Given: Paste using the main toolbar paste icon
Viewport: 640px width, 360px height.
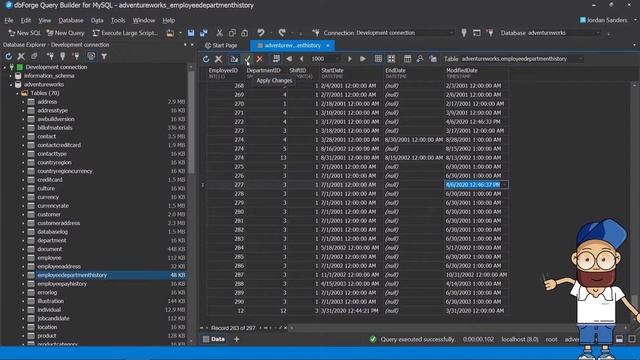Looking at the screenshot, I should [244, 33].
